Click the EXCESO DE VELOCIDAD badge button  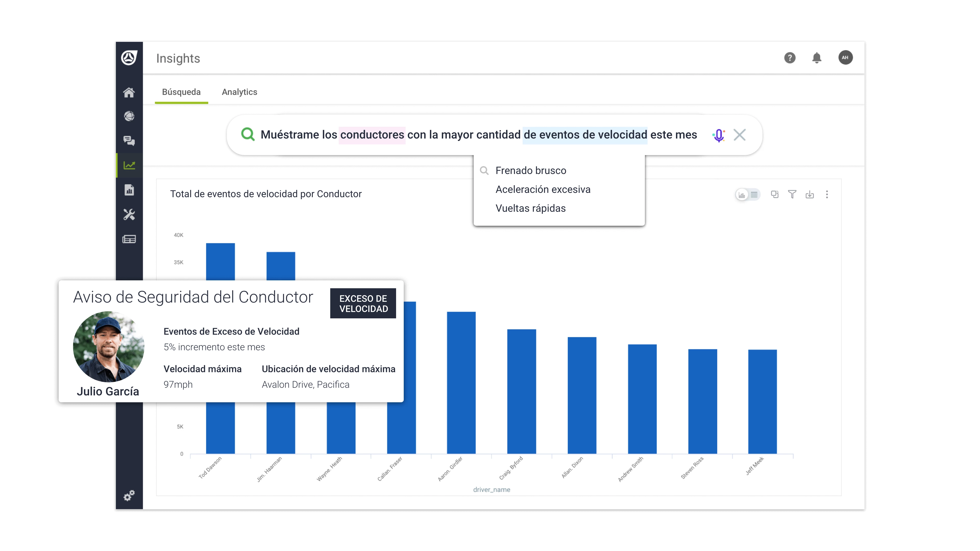tap(363, 303)
